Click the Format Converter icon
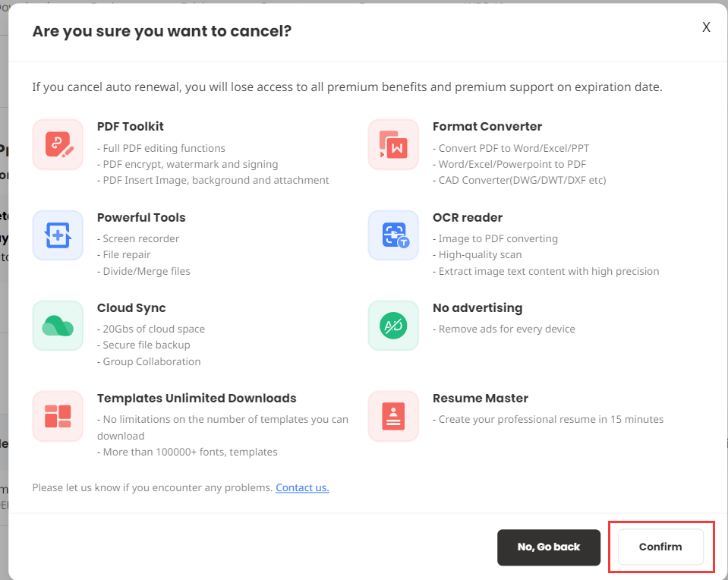728x580 pixels. click(x=393, y=144)
